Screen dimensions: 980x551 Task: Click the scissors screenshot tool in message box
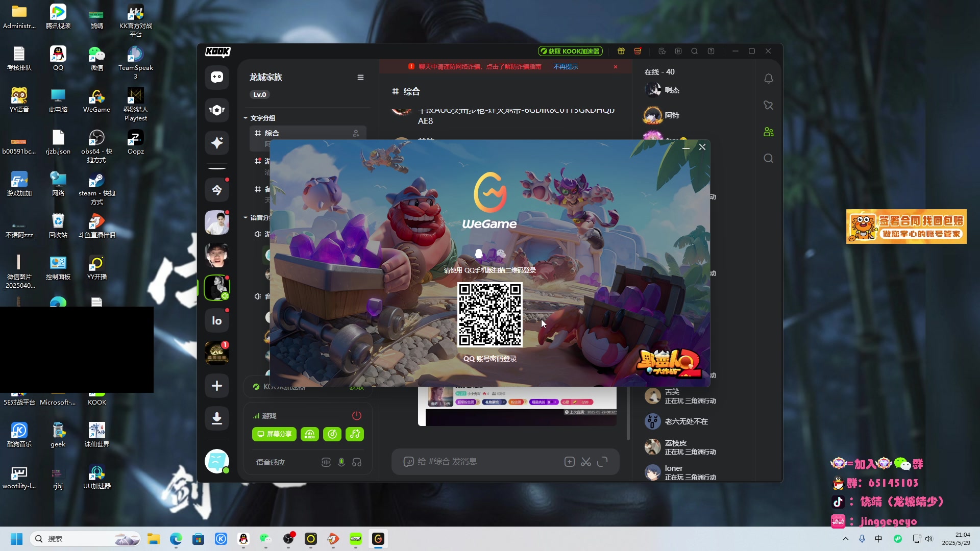pos(586,462)
